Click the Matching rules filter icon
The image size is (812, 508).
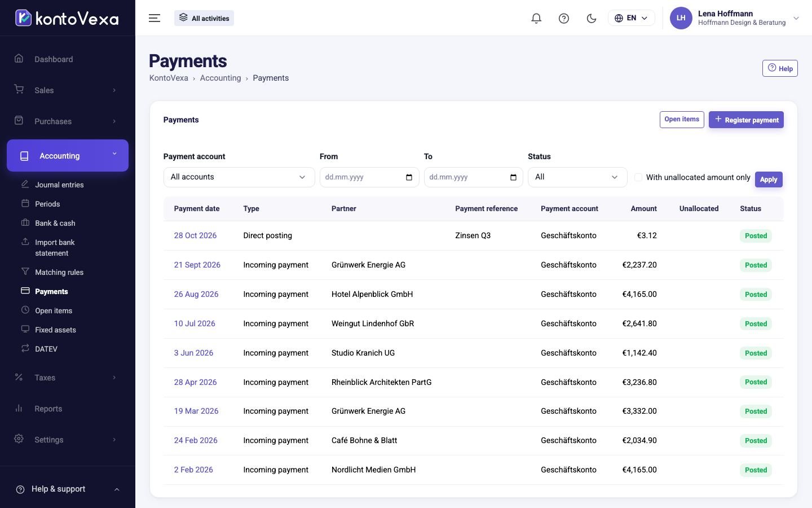[25, 271]
